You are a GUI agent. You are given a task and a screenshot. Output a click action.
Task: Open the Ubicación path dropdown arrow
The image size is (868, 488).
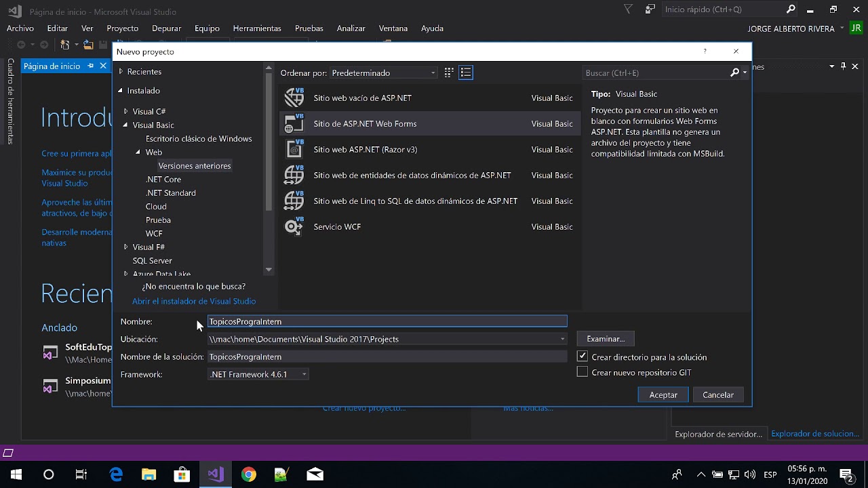click(562, 339)
